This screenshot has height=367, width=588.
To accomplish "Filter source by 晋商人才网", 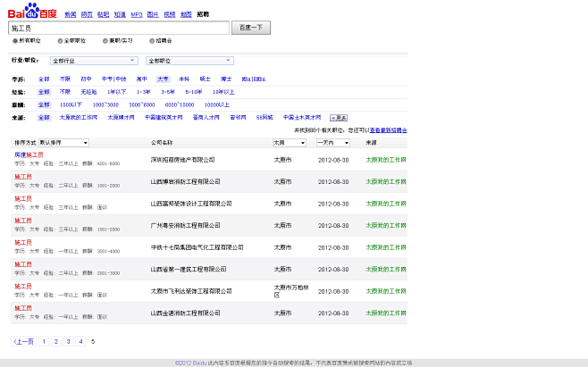I will 206,118.
